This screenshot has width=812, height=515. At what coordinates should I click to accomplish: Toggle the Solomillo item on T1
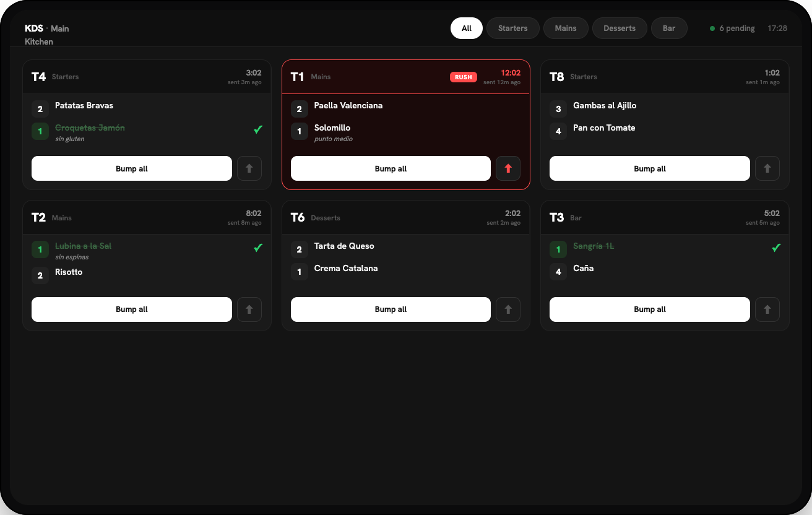tap(405, 133)
